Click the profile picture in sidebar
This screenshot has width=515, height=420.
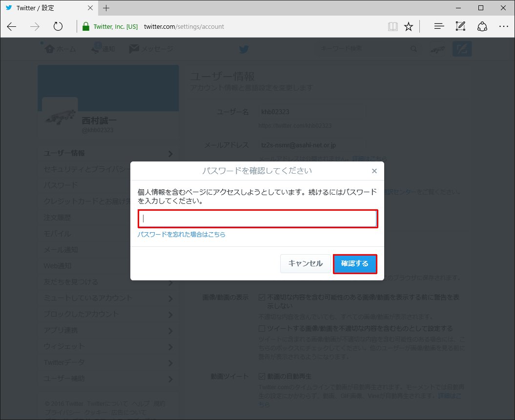tap(60, 115)
